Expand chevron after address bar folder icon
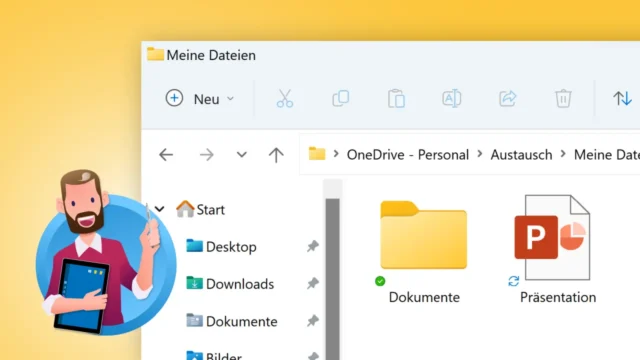This screenshot has height=360, width=640. tap(336, 154)
